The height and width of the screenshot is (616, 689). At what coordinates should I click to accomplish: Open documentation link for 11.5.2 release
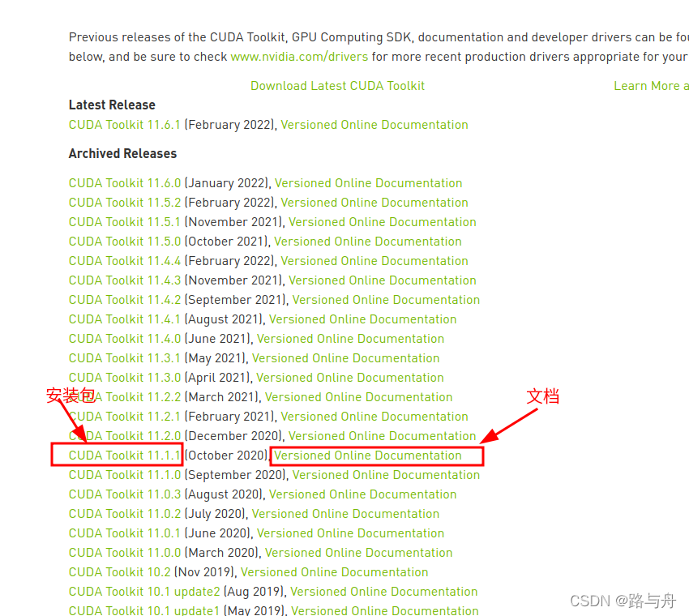click(x=374, y=203)
